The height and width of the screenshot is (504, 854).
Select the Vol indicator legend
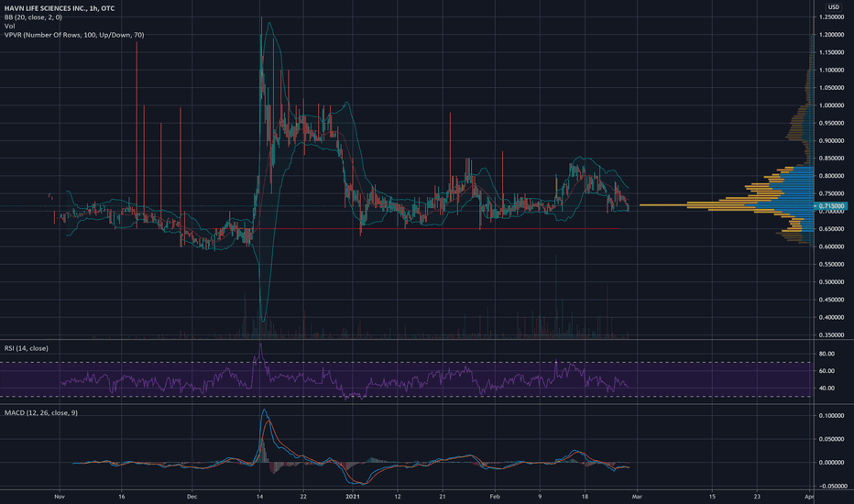9,26
